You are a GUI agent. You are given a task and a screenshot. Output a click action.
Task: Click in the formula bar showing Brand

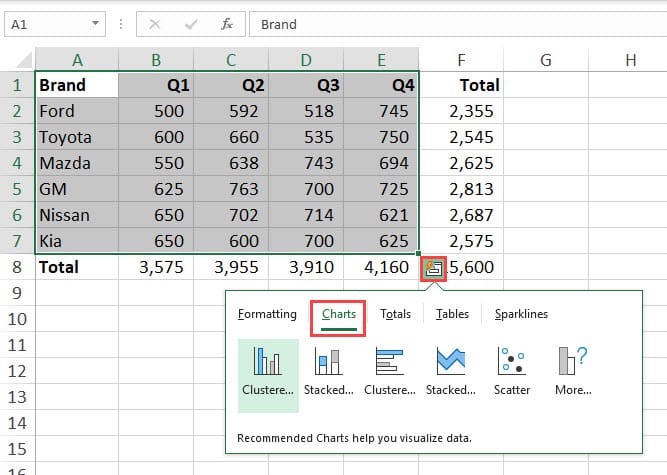pos(450,23)
